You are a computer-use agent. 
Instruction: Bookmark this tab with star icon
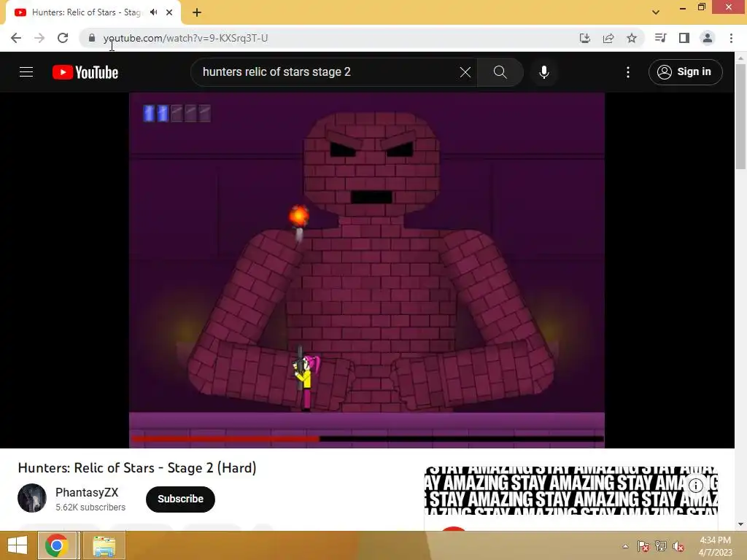[632, 38]
